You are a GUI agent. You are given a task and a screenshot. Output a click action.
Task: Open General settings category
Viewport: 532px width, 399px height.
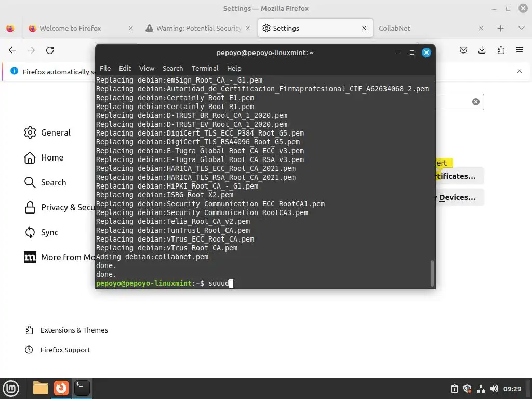(x=47, y=132)
